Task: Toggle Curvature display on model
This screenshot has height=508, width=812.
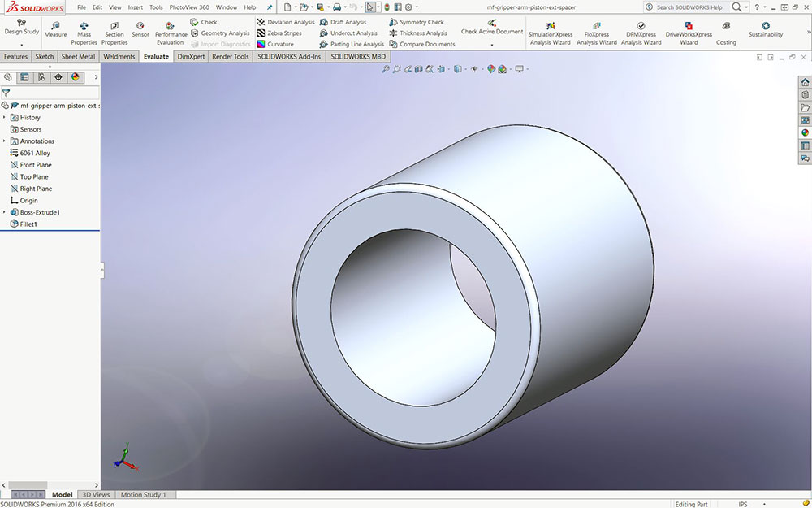Action: coord(279,44)
